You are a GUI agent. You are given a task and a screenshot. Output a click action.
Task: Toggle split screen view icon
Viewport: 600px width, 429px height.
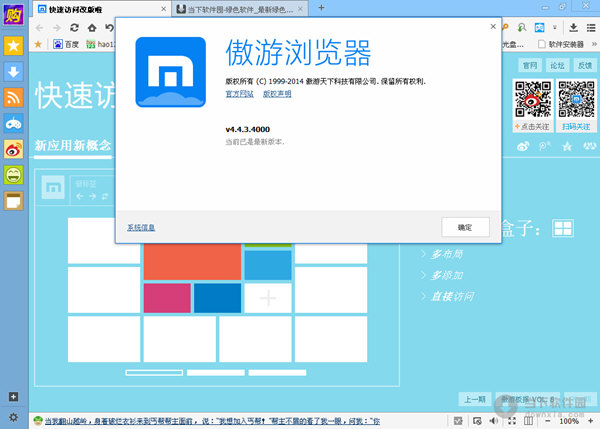(528, 421)
